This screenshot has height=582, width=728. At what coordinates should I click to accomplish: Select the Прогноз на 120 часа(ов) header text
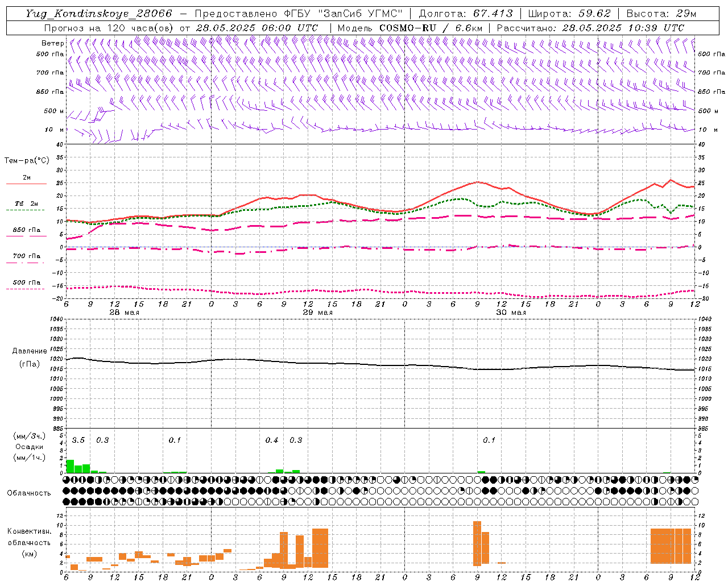click(x=109, y=28)
